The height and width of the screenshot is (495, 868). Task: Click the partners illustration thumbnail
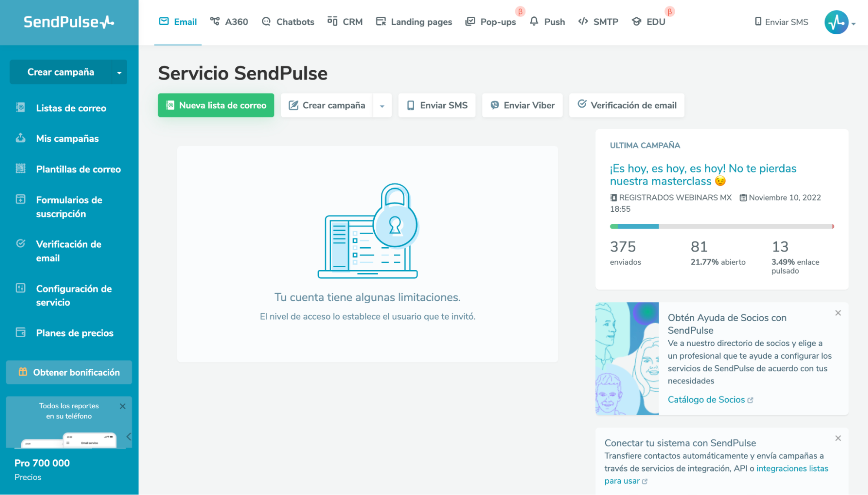point(627,359)
